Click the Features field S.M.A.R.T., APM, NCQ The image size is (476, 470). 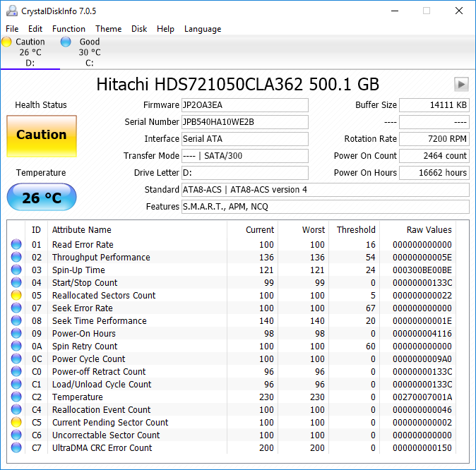point(326,207)
